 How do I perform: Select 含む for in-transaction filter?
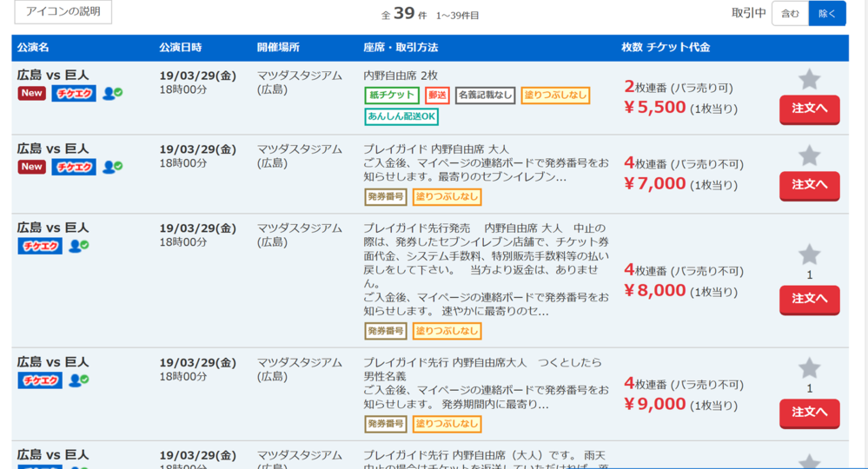click(x=790, y=13)
